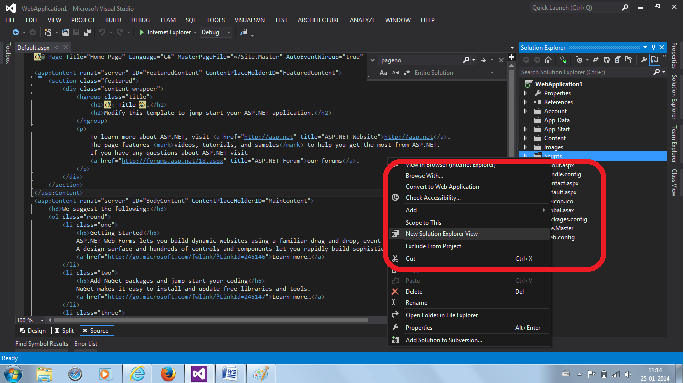Click the Delete red X context menu icon
The image size is (684, 383).
click(395, 291)
